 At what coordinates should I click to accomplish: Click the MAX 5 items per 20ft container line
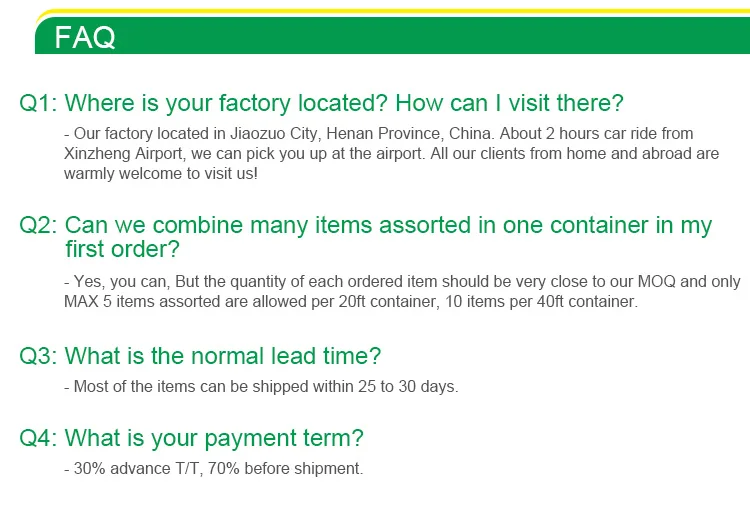tap(351, 302)
